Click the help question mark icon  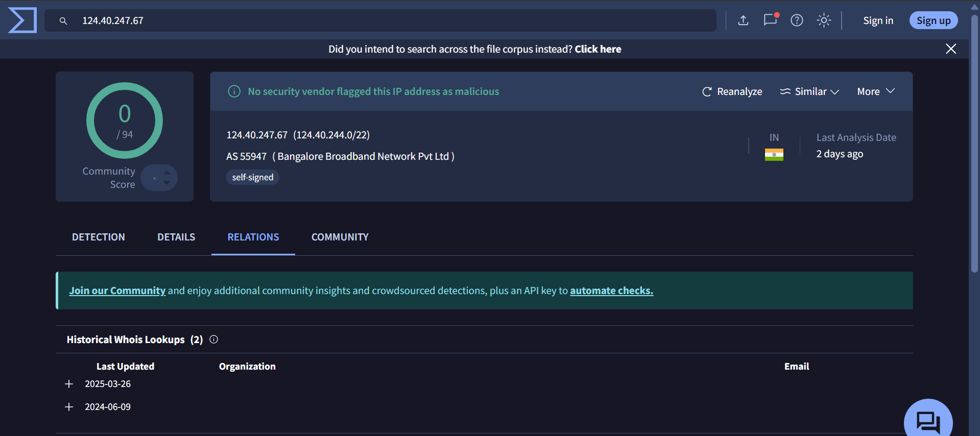(x=797, y=20)
